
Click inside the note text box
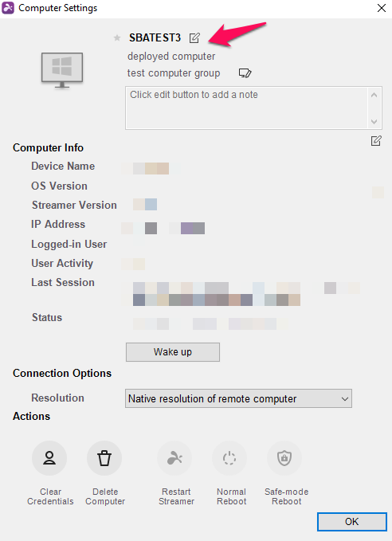point(247,108)
